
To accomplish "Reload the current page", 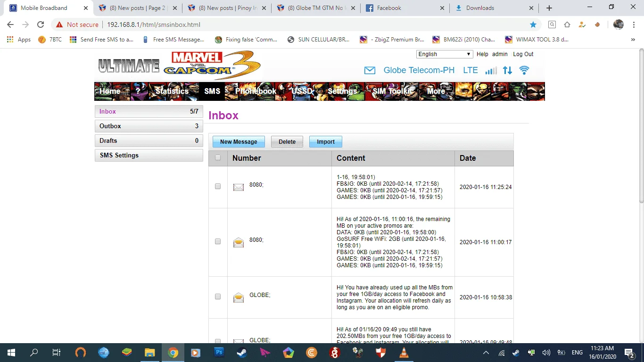I will click(x=41, y=25).
